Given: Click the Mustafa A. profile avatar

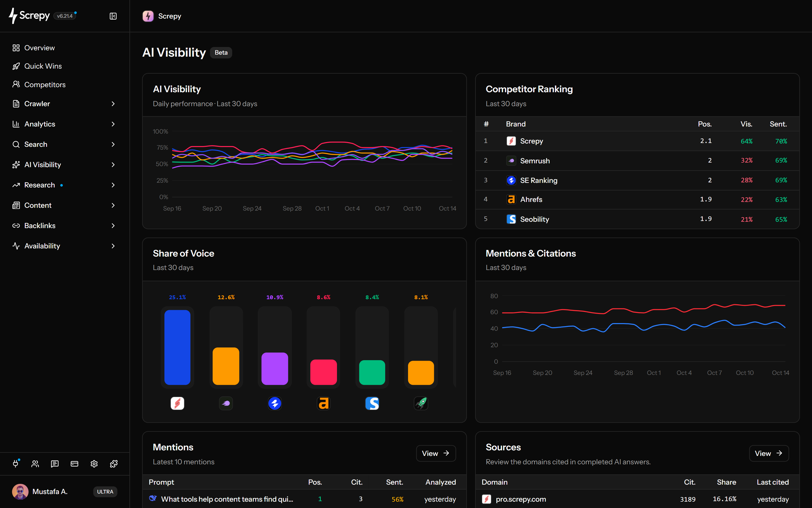Looking at the screenshot, I should click(20, 491).
